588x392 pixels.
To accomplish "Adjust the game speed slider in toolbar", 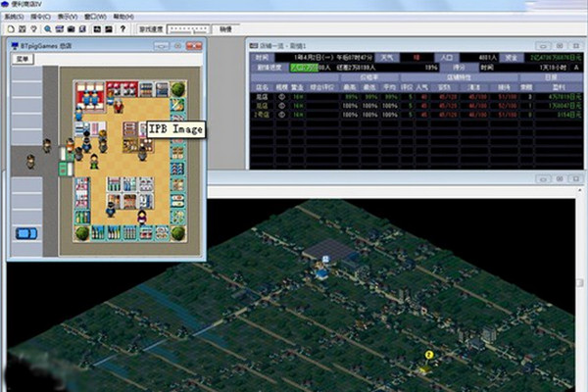I will pos(188,29).
